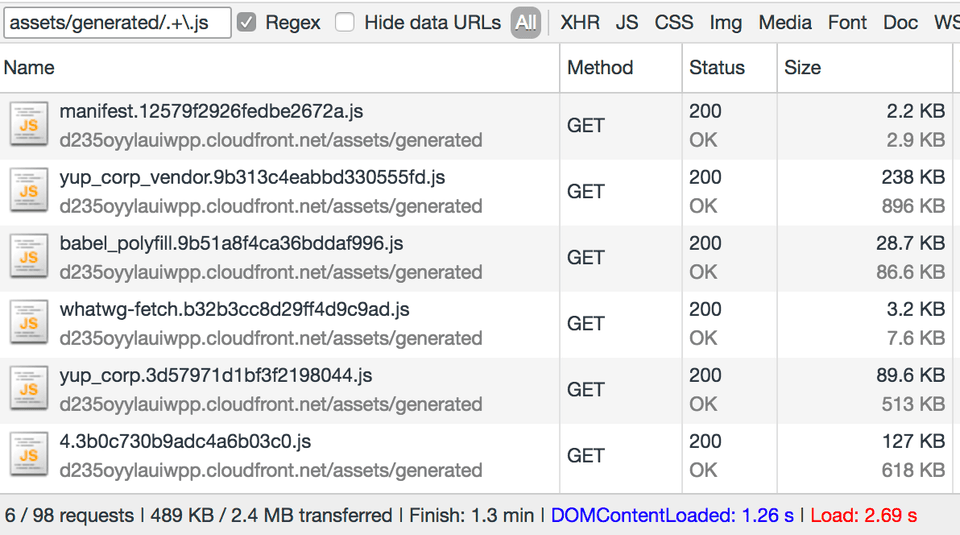Filter requests by JS type
The image size is (960, 535).
click(627, 23)
